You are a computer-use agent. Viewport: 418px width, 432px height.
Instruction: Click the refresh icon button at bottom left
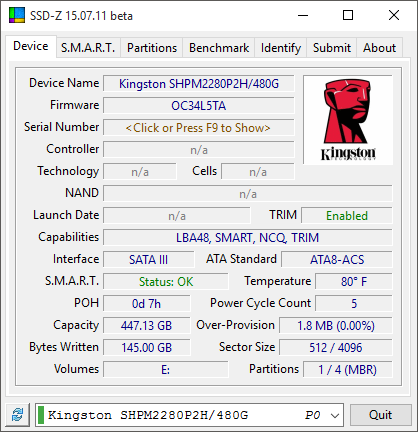pos(18,415)
